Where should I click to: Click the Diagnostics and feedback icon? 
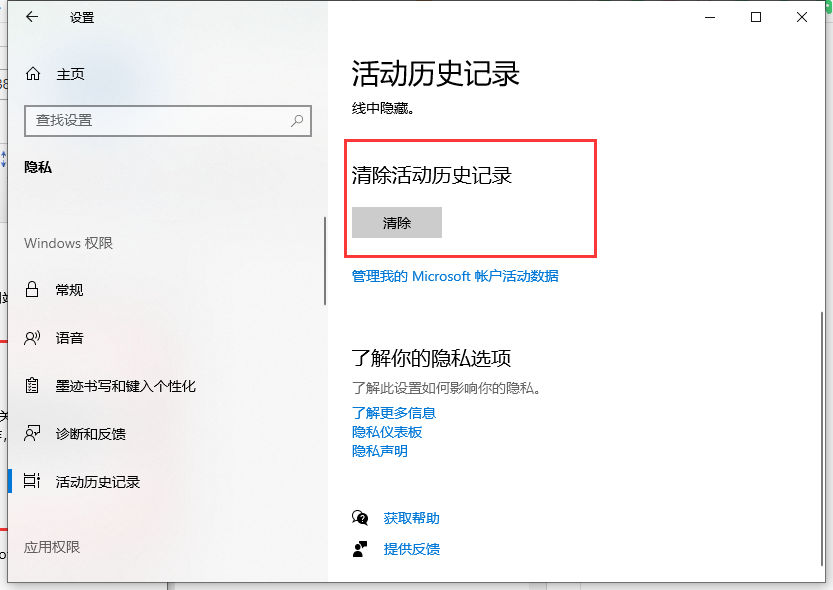click(33, 434)
